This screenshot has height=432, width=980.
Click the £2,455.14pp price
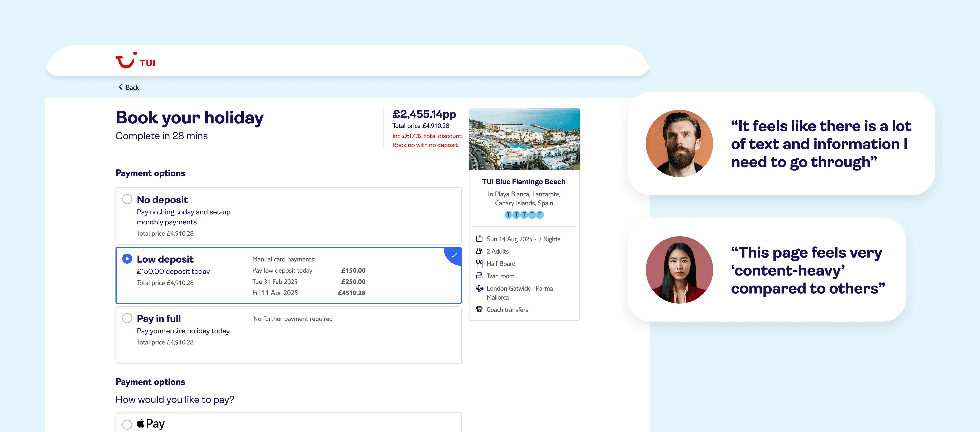(424, 114)
